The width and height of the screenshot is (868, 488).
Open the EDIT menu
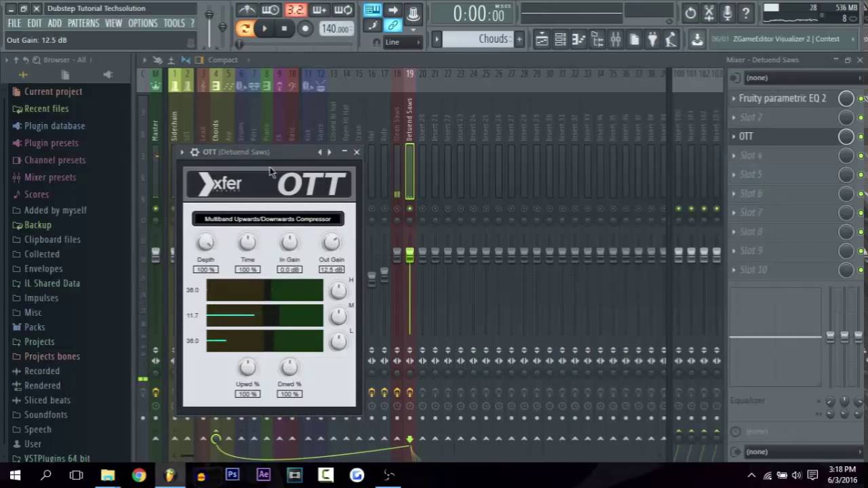coord(35,23)
